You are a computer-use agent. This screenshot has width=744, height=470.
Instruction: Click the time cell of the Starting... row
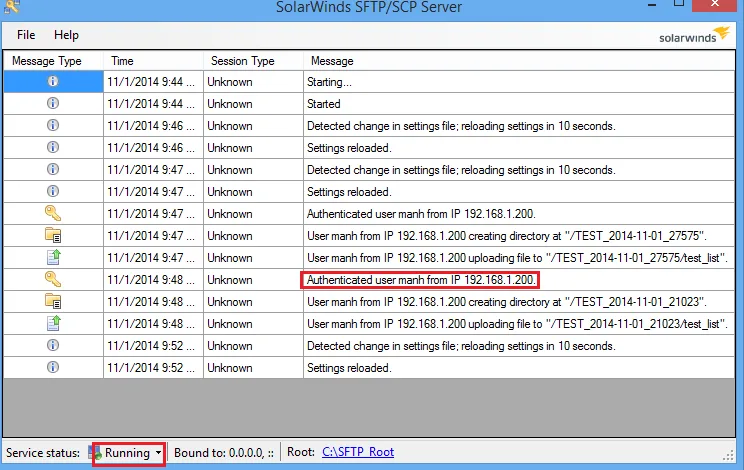pos(153,82)
